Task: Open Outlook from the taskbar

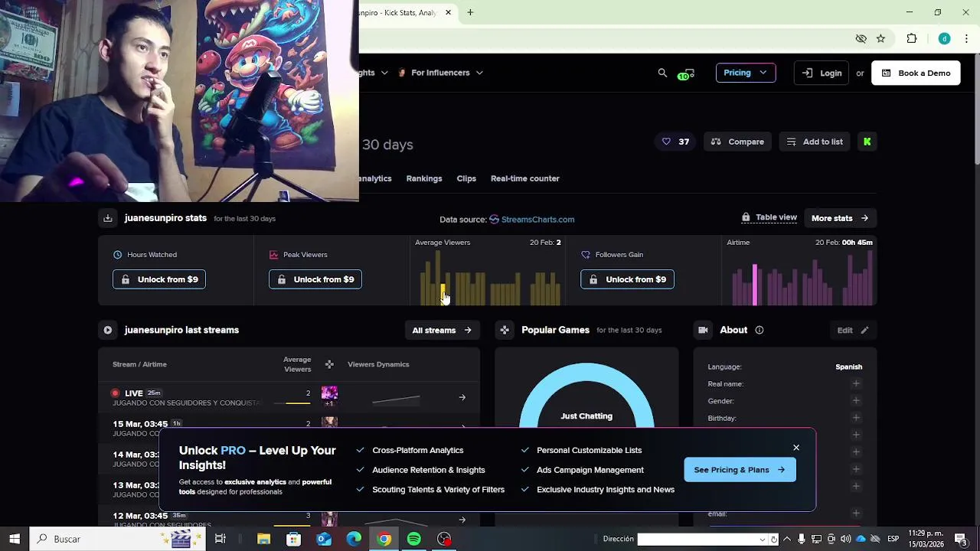Action: [324, 539]
